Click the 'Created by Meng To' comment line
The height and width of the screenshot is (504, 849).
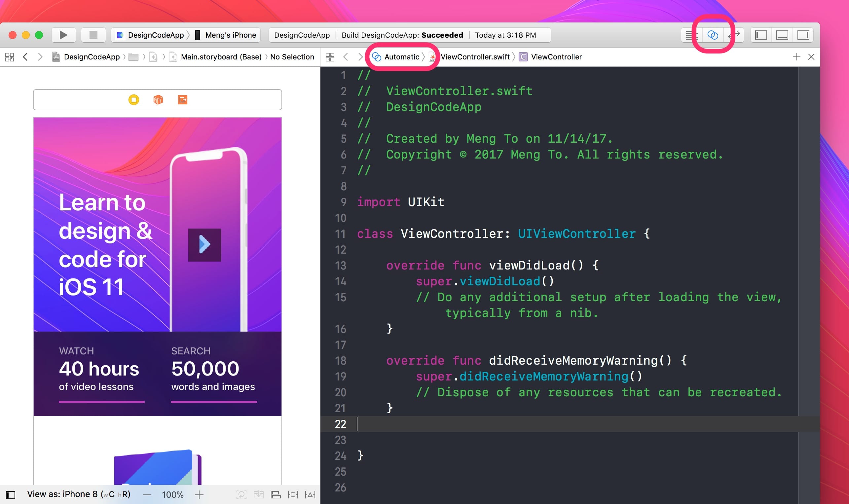pyautogui.click(x=485, y=139)
